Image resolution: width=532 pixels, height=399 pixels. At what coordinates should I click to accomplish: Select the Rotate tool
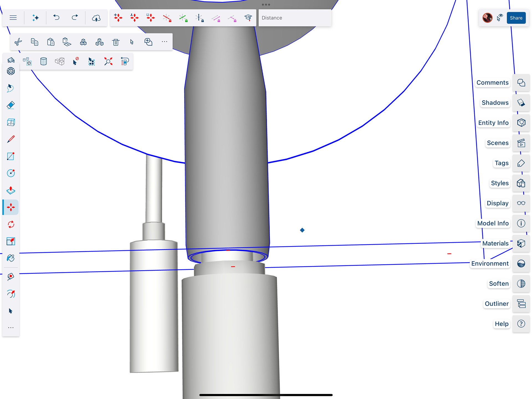[x=11, y=224]
